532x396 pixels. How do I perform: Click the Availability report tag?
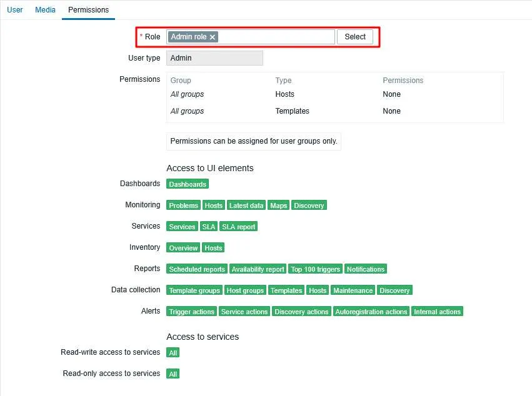[x=258, y=269]
